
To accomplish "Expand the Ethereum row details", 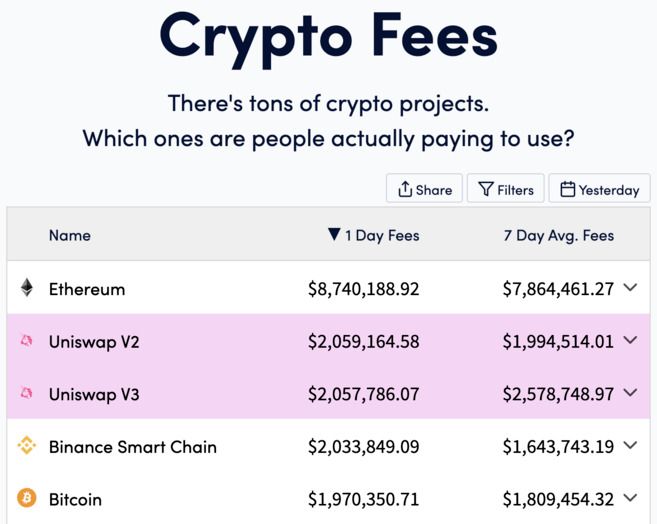I will pyautogui.click(x=630, y=288).
